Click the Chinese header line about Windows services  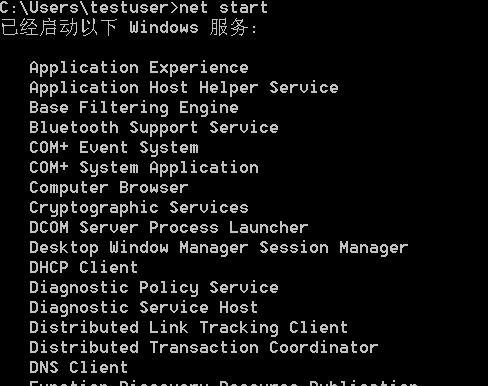click(x=129, y=27)
